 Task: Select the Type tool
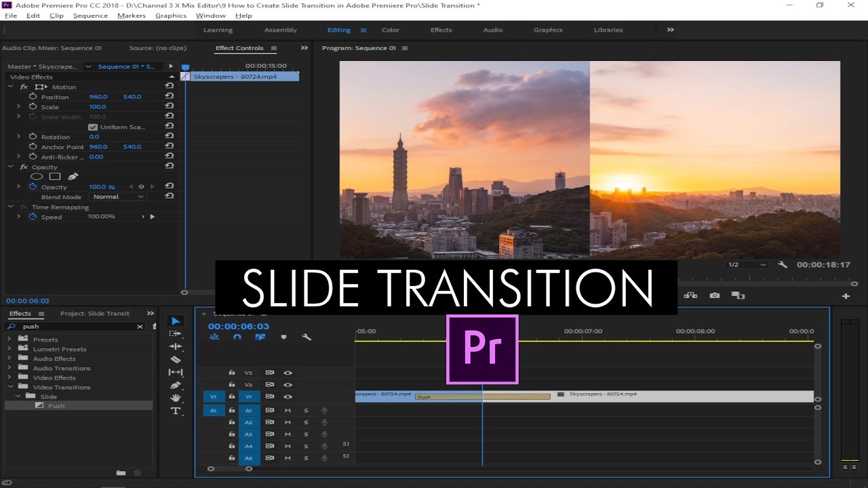pos(175,411)
